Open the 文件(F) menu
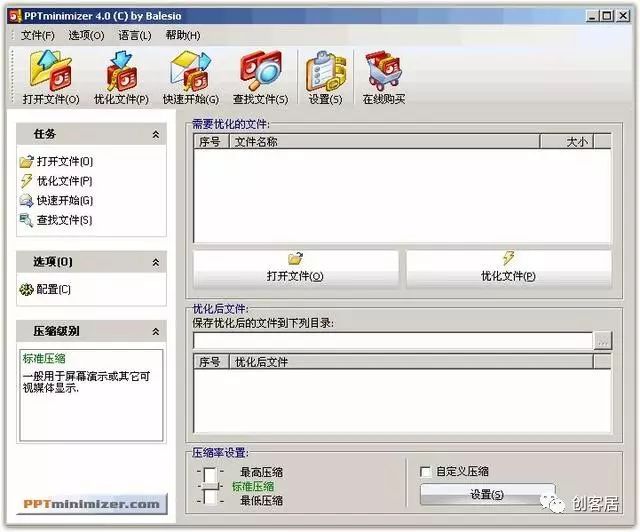Viewport: 640px width, 532px height. [38, 36]
